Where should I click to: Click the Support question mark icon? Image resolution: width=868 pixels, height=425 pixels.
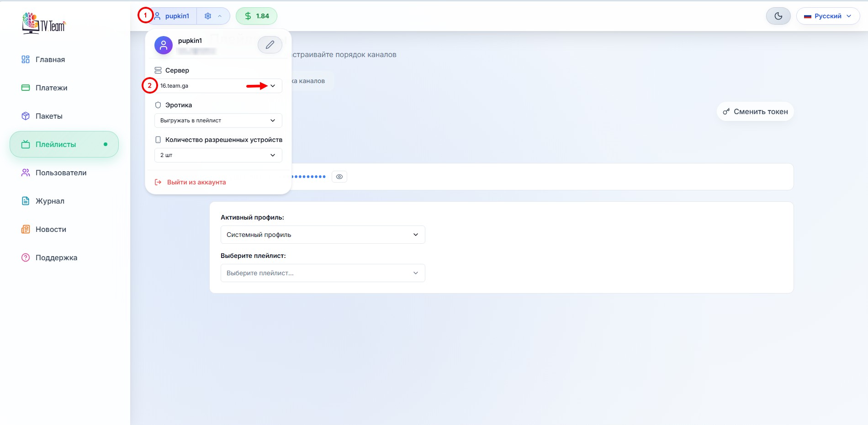[26, 257]
